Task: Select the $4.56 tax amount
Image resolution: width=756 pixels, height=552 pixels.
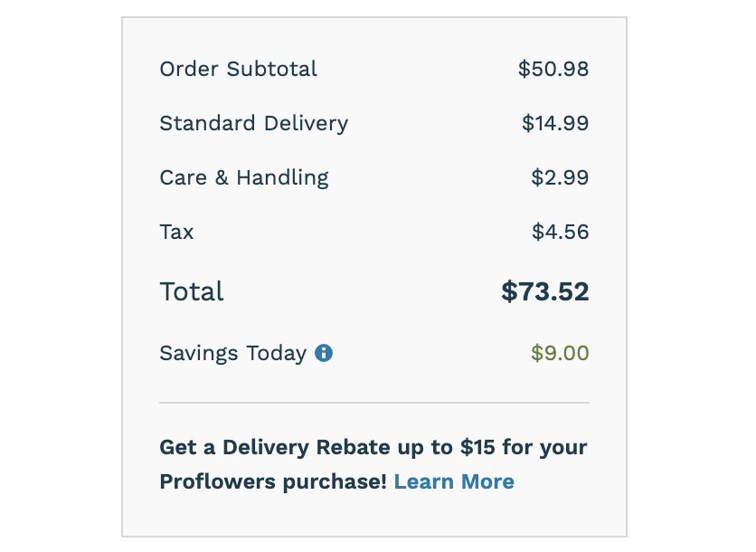Action: (561, 232)
